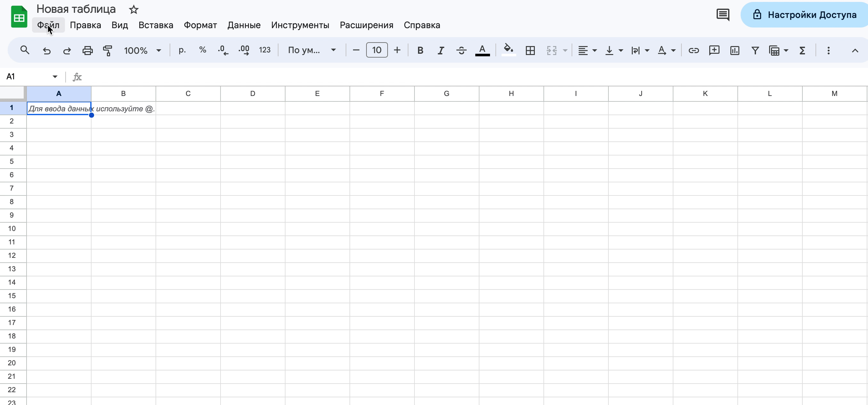Insert a link
This screenshot has width=868, height=405.
(694, 51)
